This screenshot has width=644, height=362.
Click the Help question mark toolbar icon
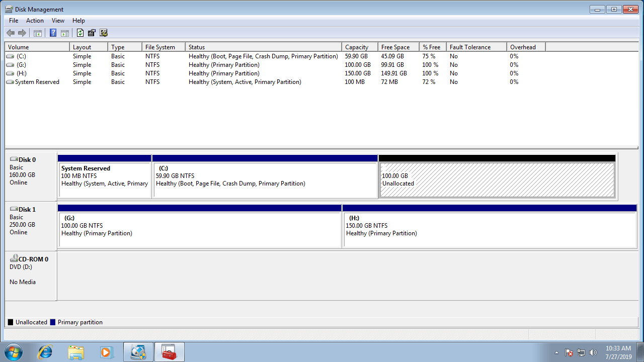53,33
